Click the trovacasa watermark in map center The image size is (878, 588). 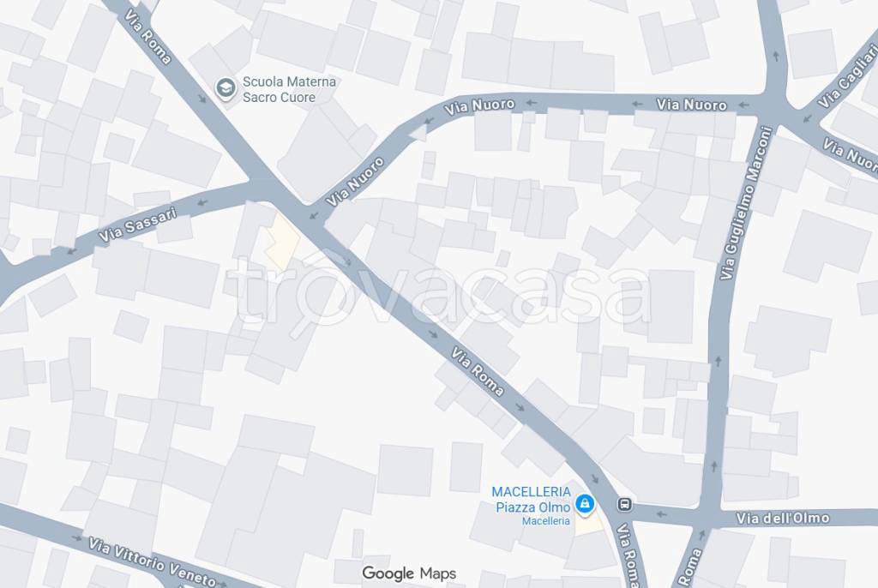click(x=438, y=290)
